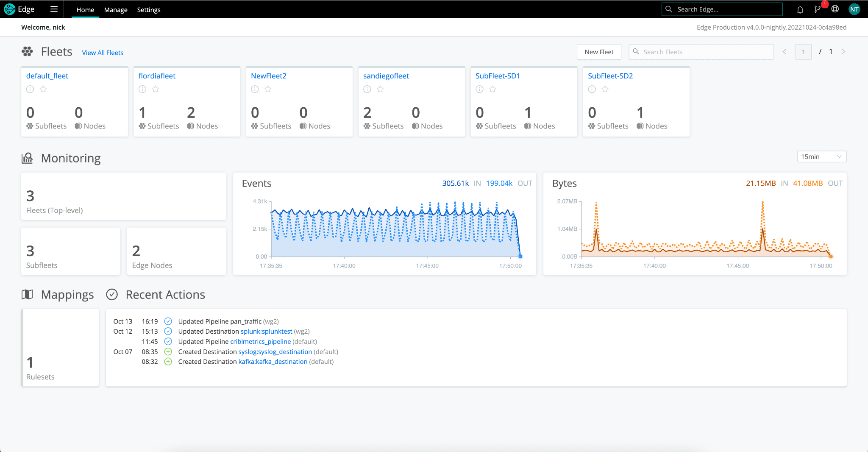Go to next fleets page arrow
The height and width of the screenshot is (452, 868).
pyautogui.click(x=843, y=52)
